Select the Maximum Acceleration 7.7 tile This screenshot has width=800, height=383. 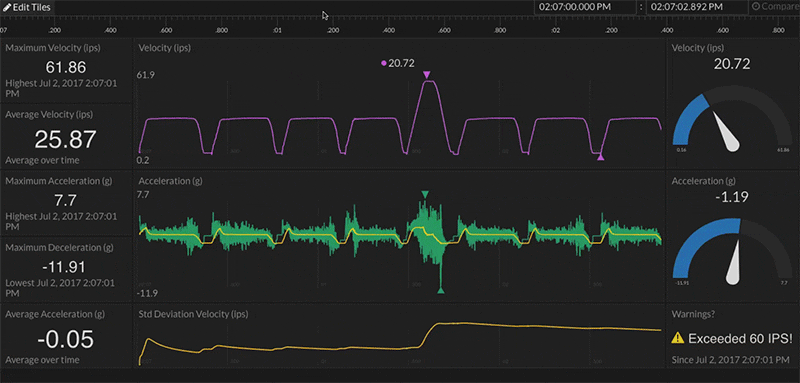point(66,203)
